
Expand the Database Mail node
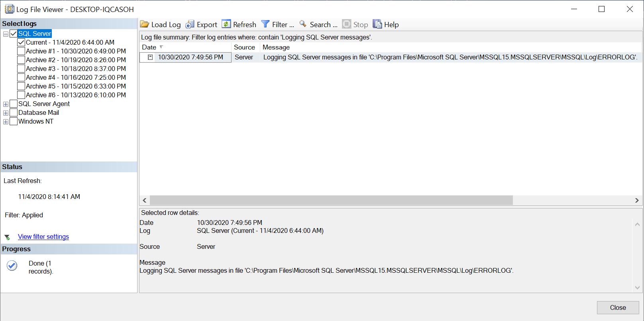point(6,113)
